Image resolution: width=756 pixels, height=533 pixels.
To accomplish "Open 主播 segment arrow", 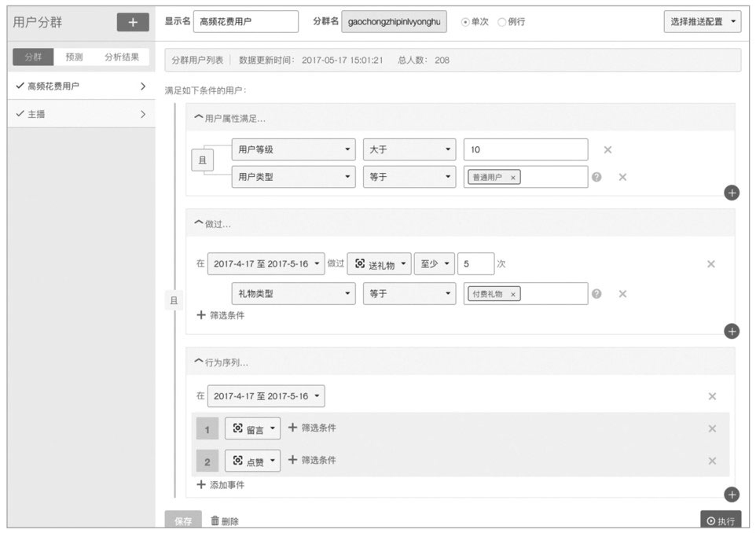I will pyautogui.click(x=143, y=114).
